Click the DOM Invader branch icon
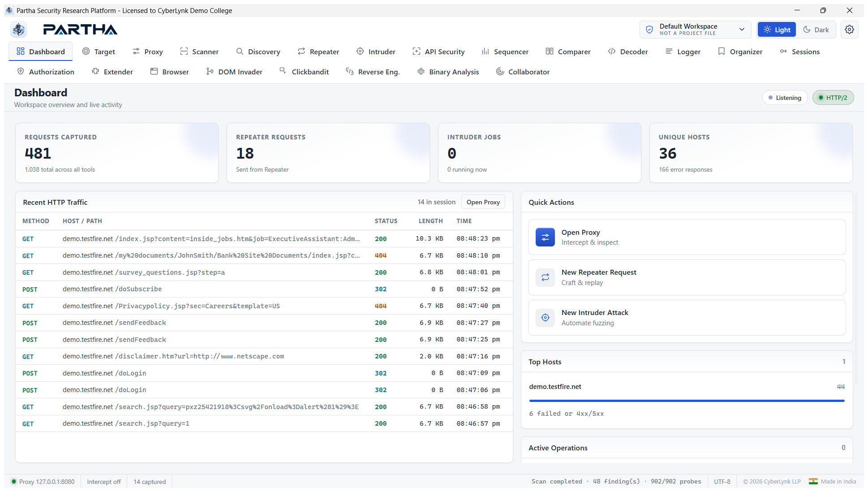 (210, 71)
